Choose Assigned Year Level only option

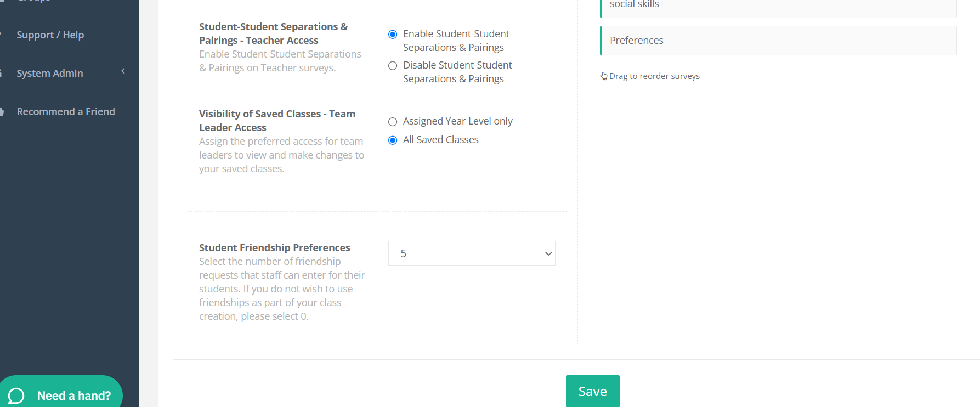[x=393, y=122]
